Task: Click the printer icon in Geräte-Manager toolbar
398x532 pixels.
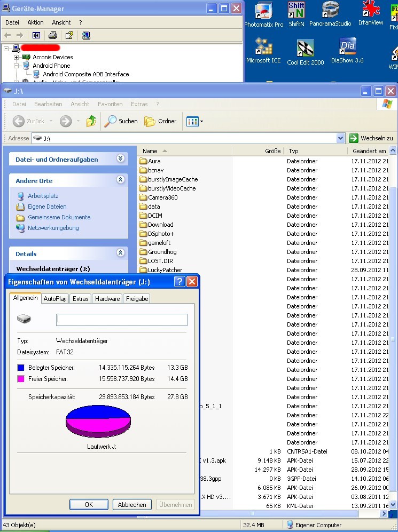Action: coord(52,35)
